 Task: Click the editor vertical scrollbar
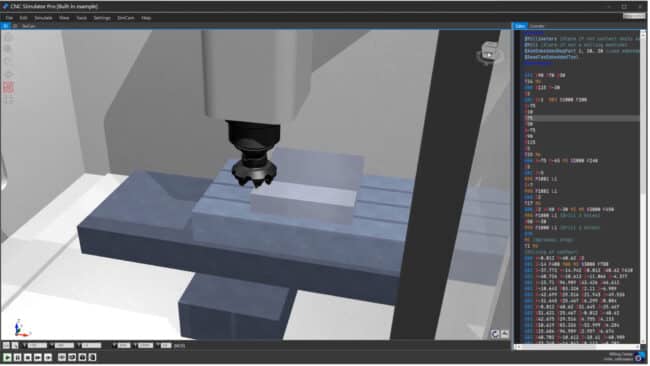(x=643, y=187)
